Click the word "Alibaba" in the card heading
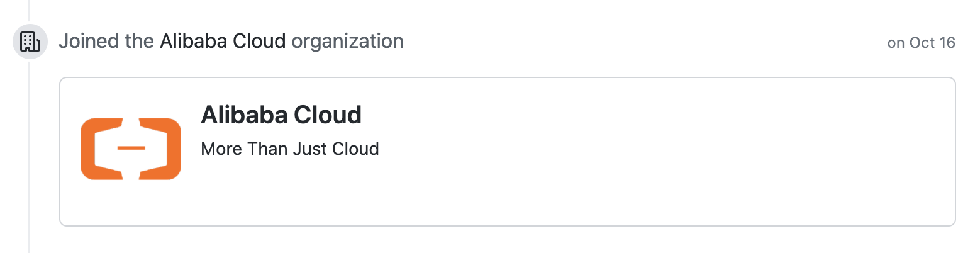This screenshot has width=980, height=253. (x=239, y=115)
